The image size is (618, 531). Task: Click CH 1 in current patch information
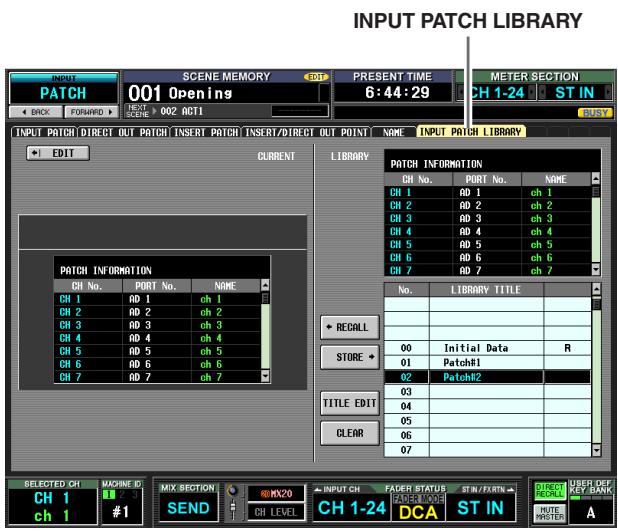[x=70, y=299]
